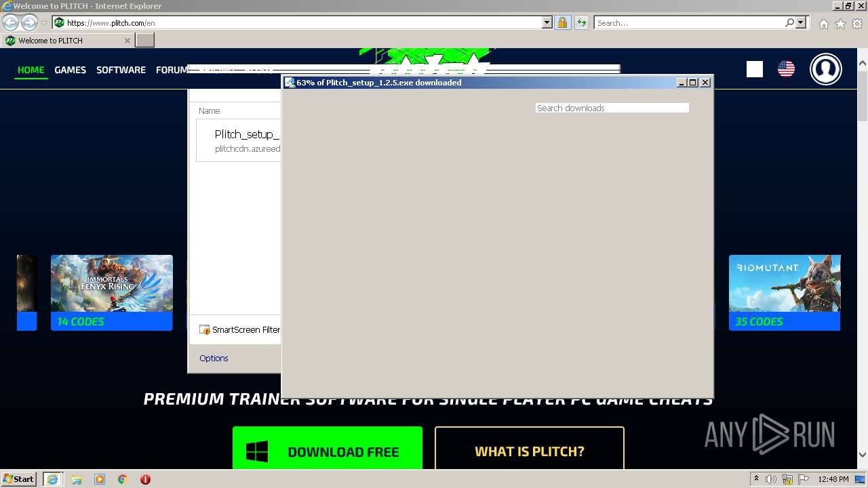Maximize the download progress window
868x488 pixels.
(x=693, y=83)
